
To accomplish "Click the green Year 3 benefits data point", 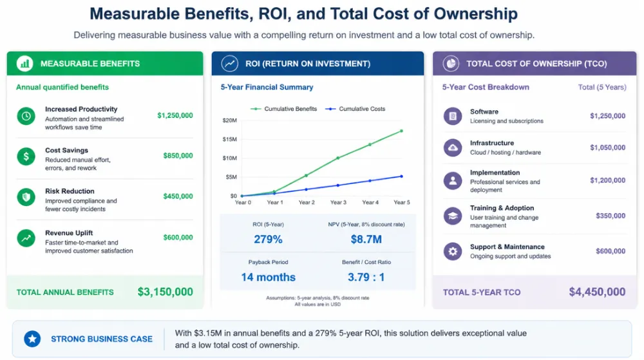I will click(338, 158).
